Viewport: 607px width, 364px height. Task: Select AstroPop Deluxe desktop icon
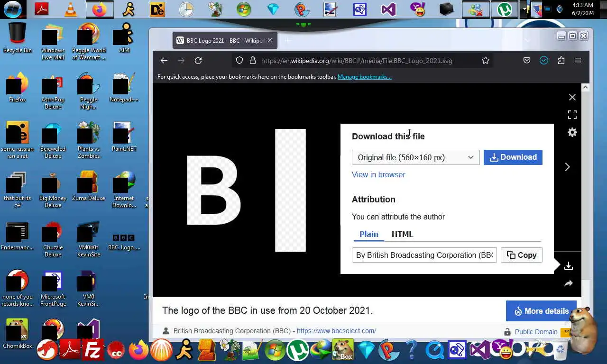point(53,91)
